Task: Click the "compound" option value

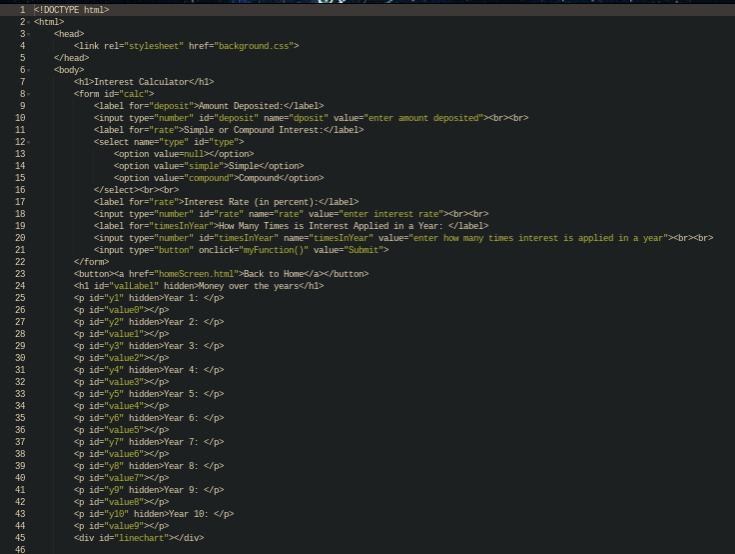Action: coord(209,178)
